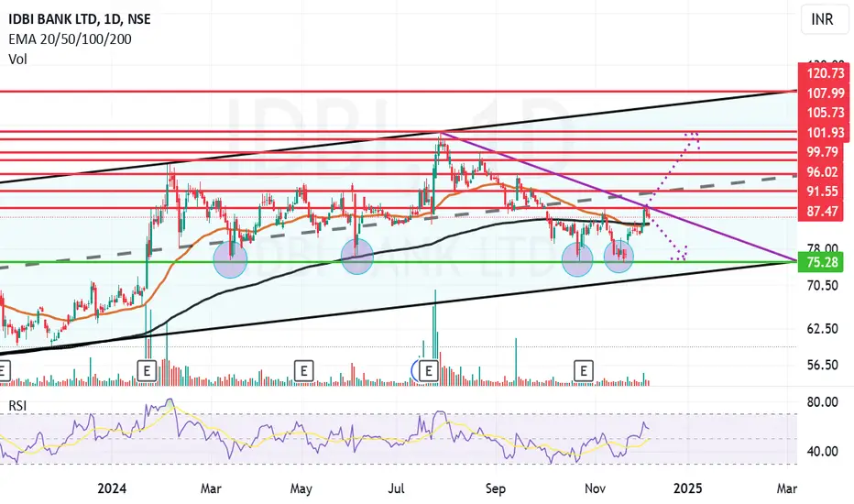Screen dimensions: 854x504
Task: Click the 2025 label on the time axis
Action: [687, 488]
